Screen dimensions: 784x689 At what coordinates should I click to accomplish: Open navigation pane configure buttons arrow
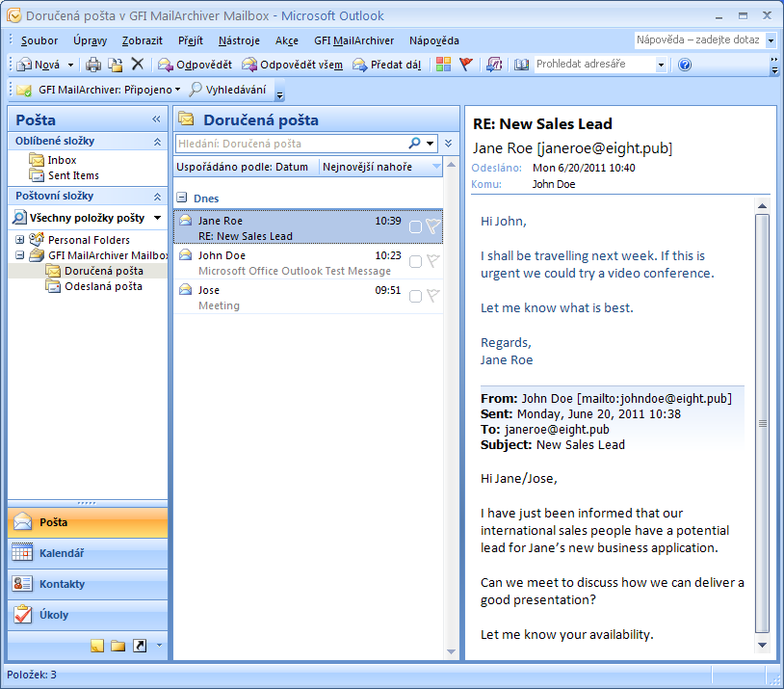pos(159,646)
